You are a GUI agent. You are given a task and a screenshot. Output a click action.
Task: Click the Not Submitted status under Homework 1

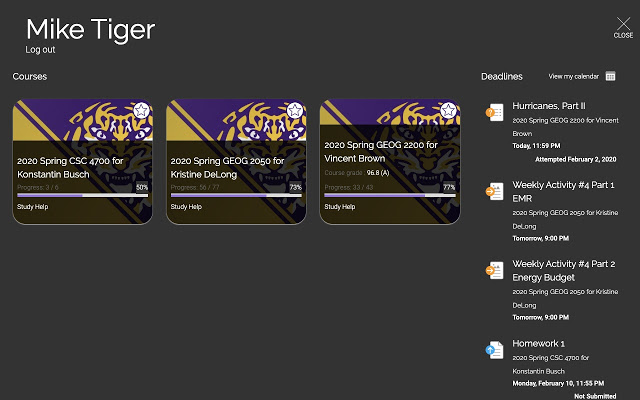pos(595,396)
